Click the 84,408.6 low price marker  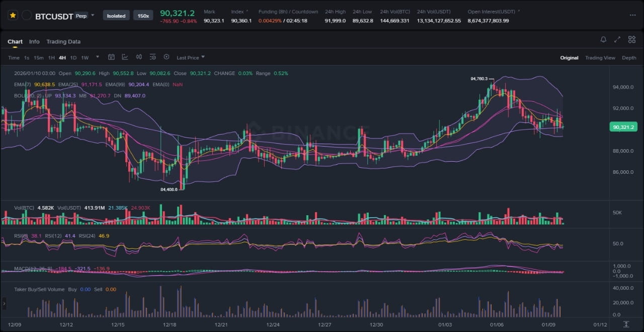coord(169,189)
